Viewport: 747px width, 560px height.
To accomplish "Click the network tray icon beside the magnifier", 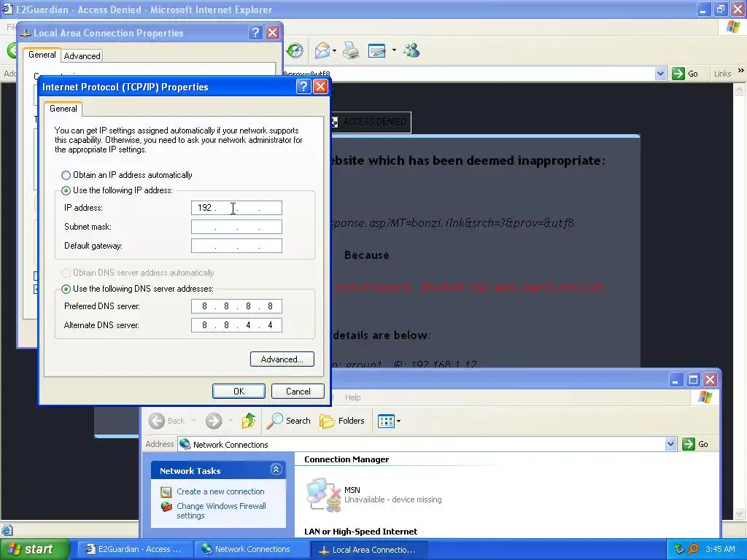I will pyautogui.click(x=679, y=549).
